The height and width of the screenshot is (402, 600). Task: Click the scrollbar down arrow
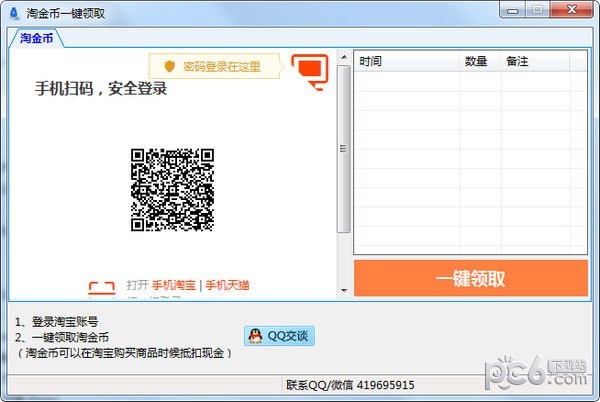[x=344, y=291]
